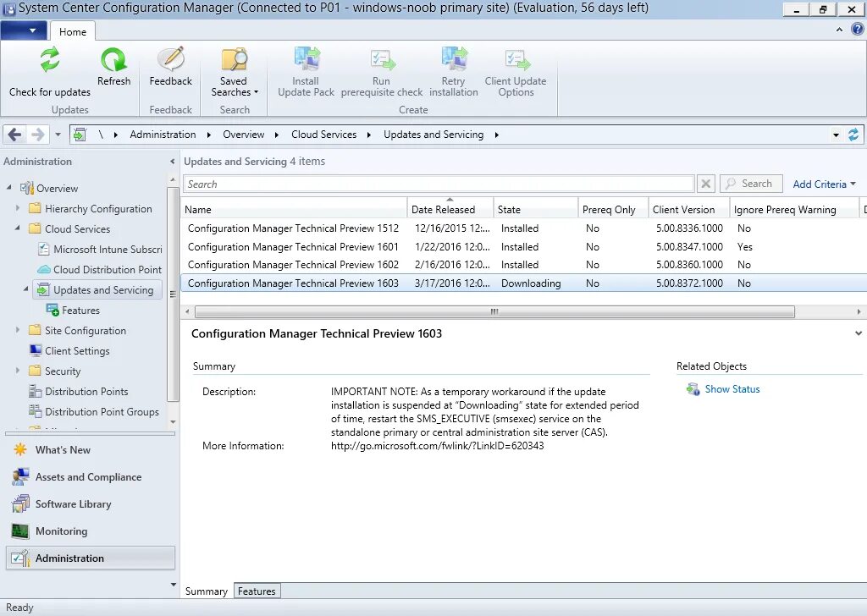Select the Technical Preview 1603 list row
The width and height of the screenshot is (867, 616).
click(523, 283)
